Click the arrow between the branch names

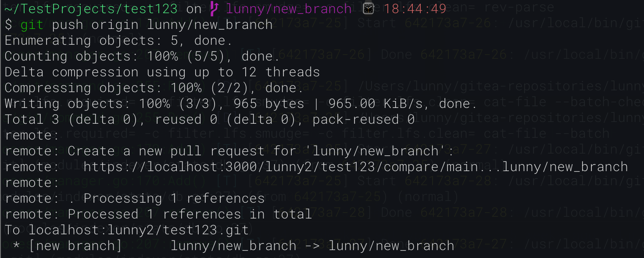point(312,246)
